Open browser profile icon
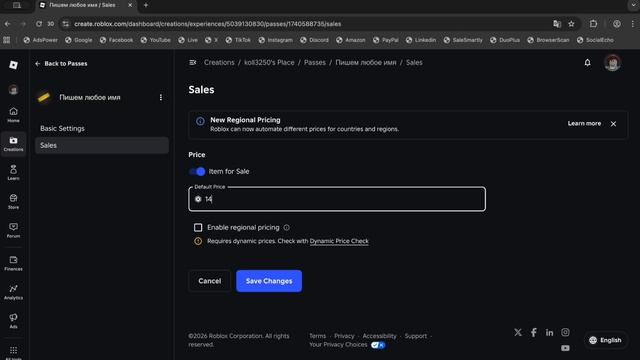 point(617,24)
